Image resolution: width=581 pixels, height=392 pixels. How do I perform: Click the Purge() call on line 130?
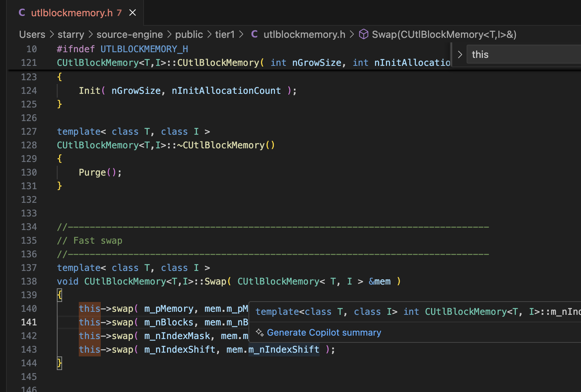coord(100,173)
